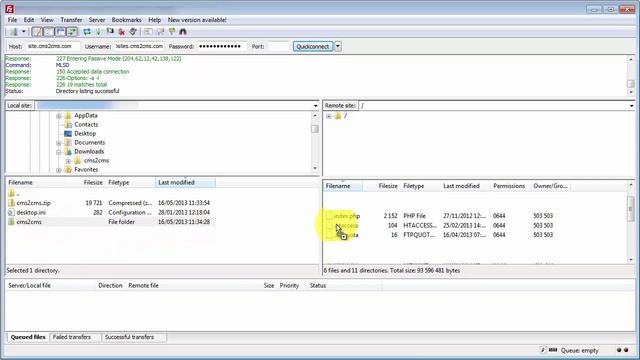Click the 'Queue: empty' status indicator
Image resolution: width=640 pixels, height=360 pixels.
pyautogui.click(x=580, y=350)
